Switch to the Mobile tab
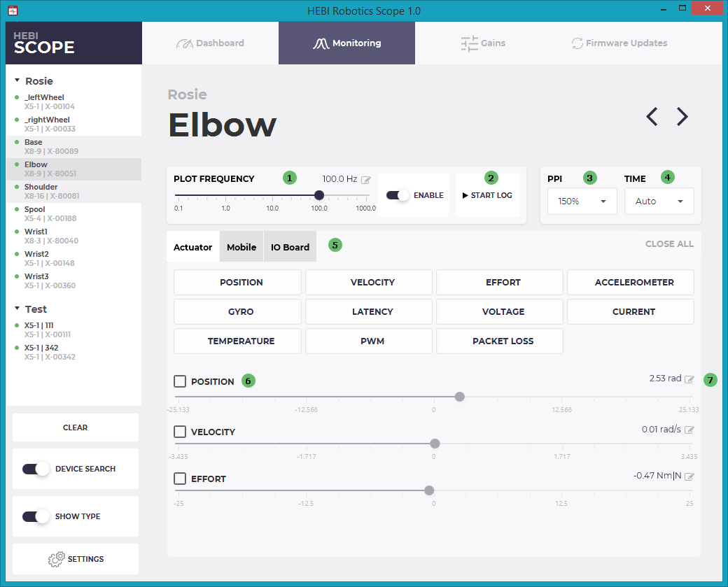Viewport: 728px width, 587px height. pyautogui.click(x=241, y=246)
